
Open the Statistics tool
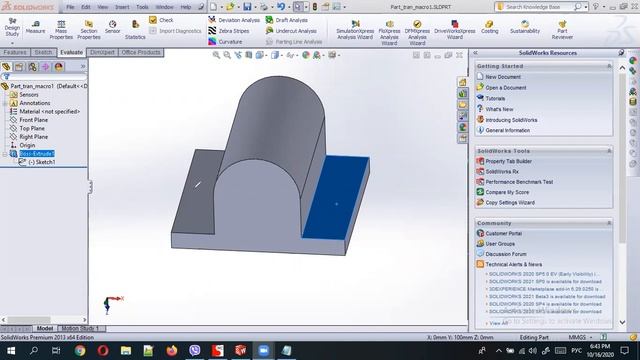135,30
